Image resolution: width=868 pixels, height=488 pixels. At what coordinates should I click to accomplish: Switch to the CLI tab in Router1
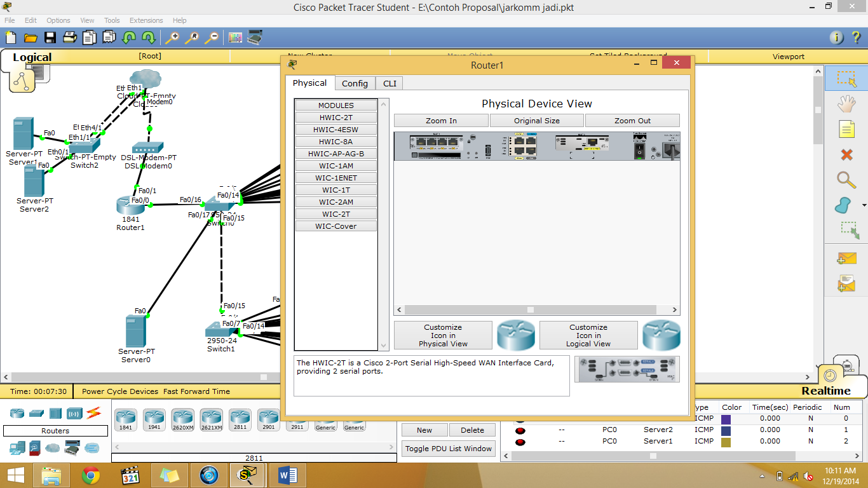390,83
